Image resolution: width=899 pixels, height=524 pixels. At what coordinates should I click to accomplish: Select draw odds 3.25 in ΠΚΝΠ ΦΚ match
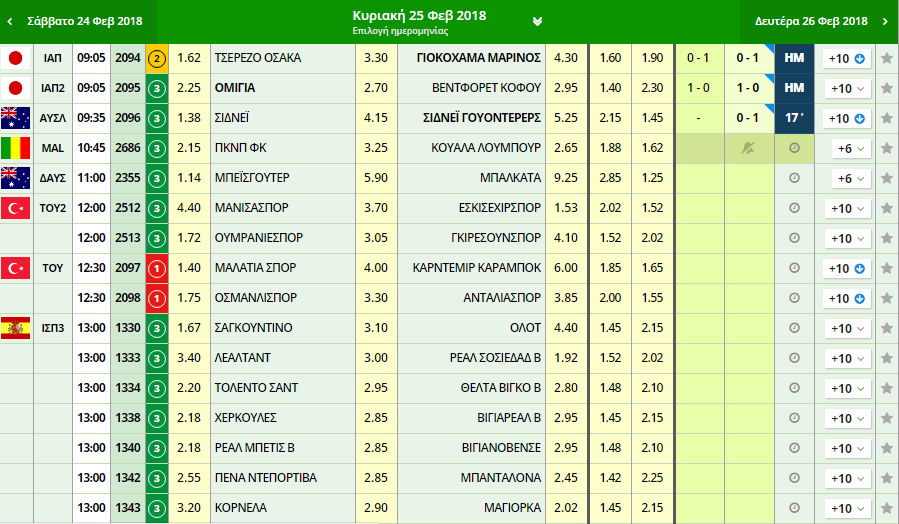[375, 148]
